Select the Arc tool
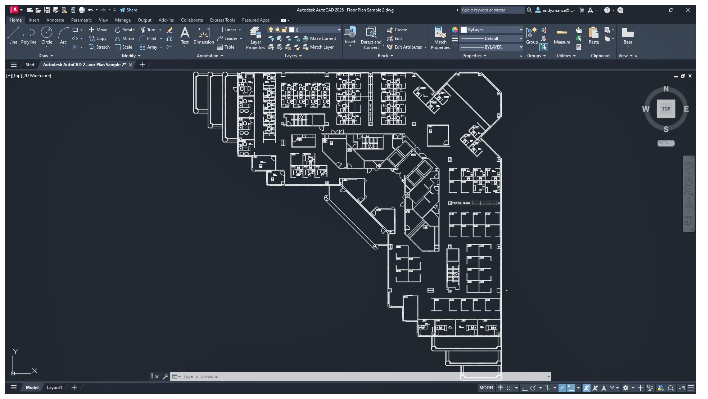The height and width of the screenshot is (399, 708). (x=63, y=35)
